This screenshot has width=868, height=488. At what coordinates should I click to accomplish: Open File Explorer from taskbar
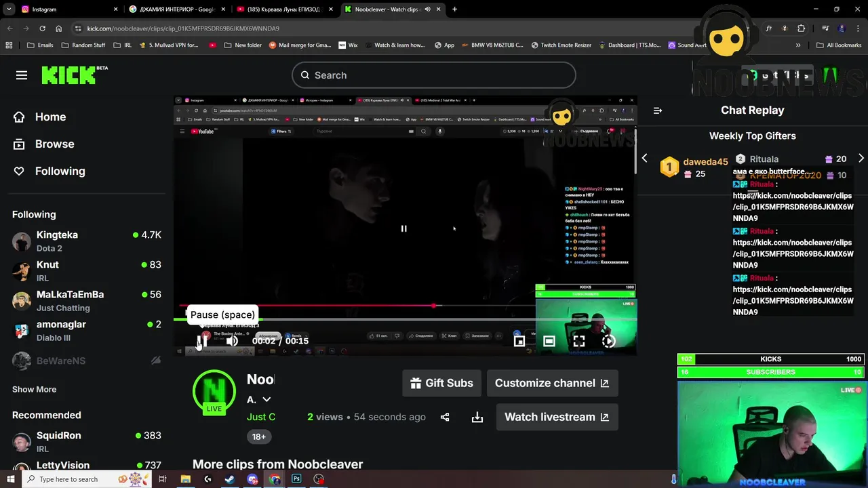point(185,479)
